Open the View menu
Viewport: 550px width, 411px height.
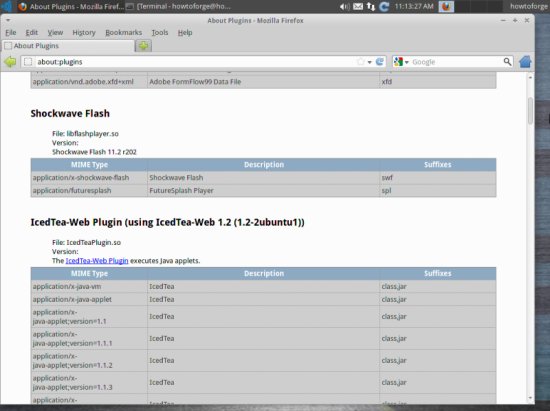point(55,33)
